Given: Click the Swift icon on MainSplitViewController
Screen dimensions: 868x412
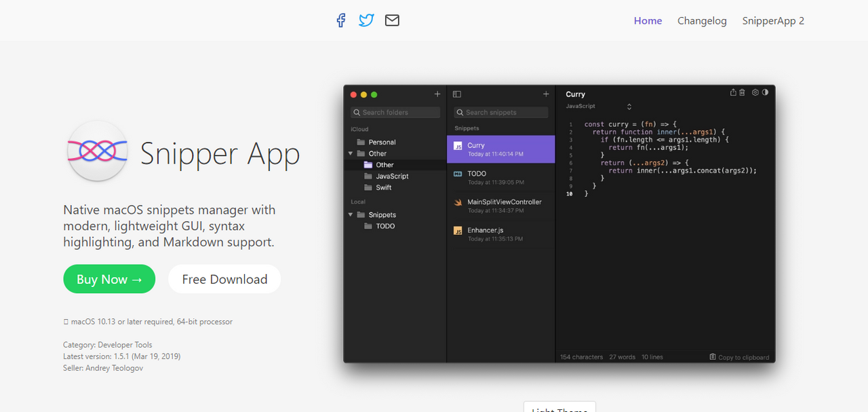Looking at the screenshot, I should 458,202.
